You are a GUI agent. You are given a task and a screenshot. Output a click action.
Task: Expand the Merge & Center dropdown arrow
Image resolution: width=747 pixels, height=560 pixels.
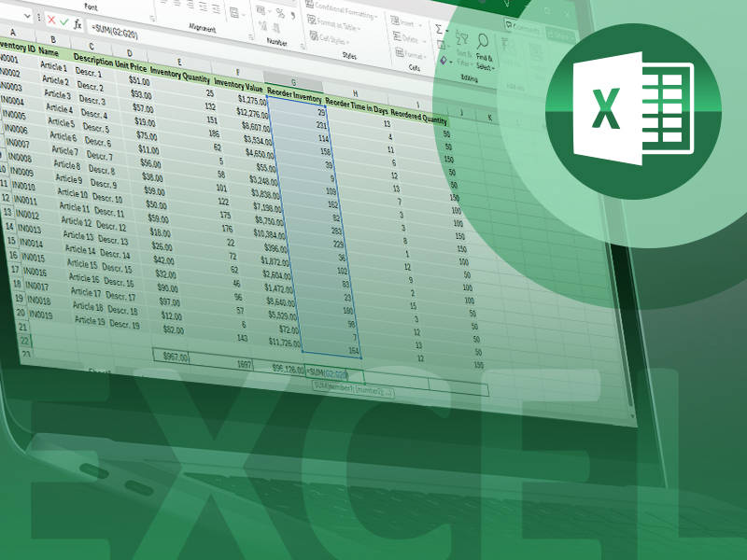[243, 14]
